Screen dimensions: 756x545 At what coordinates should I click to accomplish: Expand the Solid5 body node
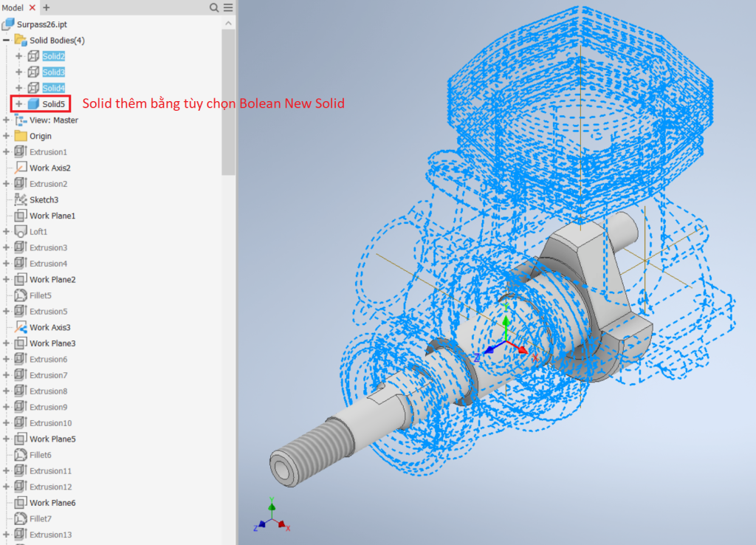[x=19, y=104]
